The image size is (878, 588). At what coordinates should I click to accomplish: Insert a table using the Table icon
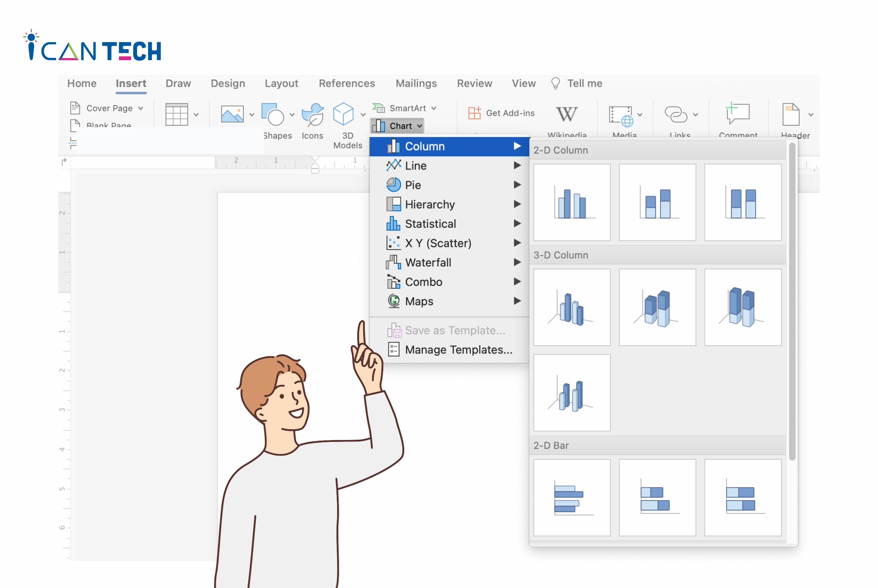point(176,114)
